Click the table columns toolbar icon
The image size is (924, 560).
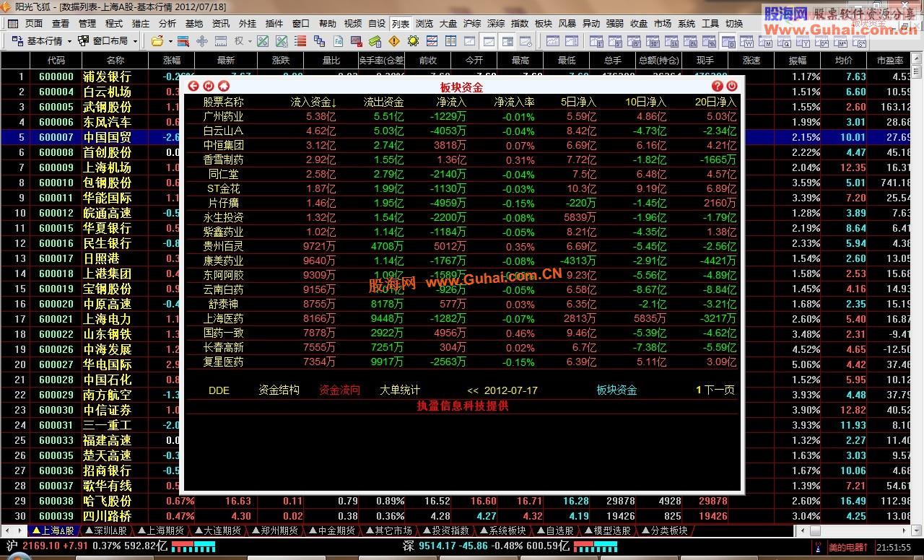pyautogui.click(x=450, y=41)
